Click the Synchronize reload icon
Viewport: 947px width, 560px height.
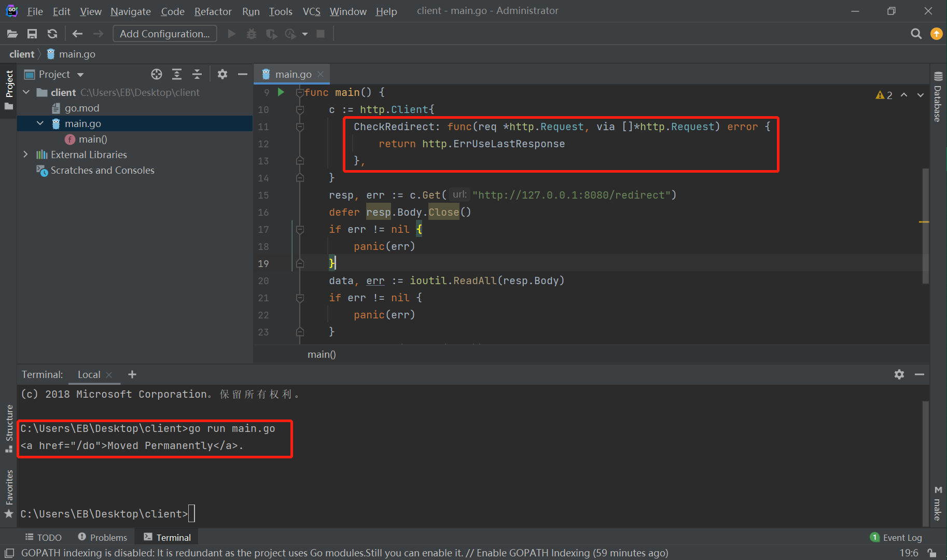point(52,34)
